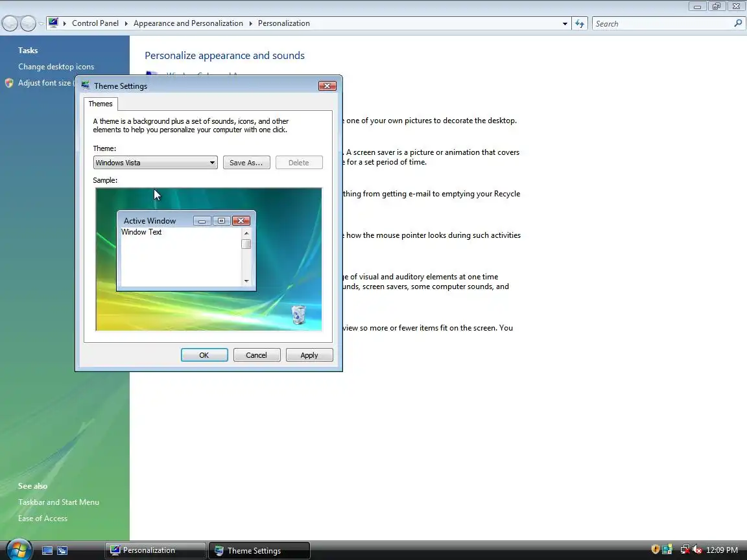The width and height of the screenshot is (747, 560).
Task: Open the Theme dropdown list
Action: pyautogui.click(x=156, y=163)
